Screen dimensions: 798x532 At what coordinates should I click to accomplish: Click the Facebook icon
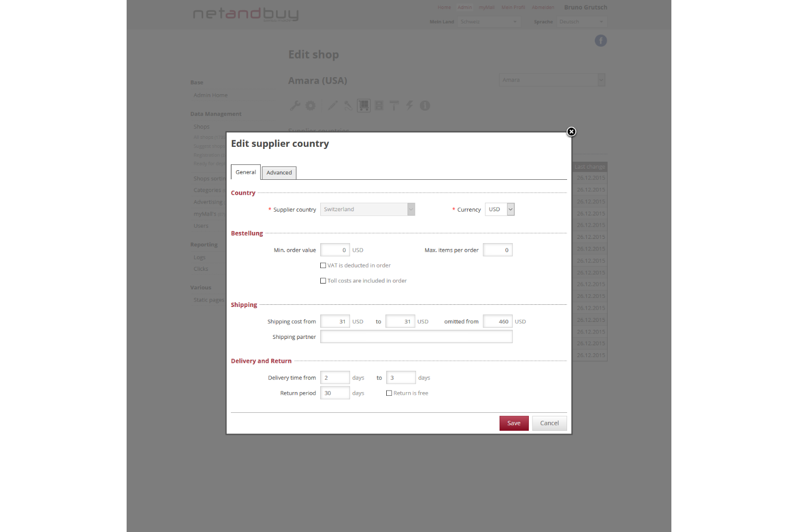click(601, 41)
